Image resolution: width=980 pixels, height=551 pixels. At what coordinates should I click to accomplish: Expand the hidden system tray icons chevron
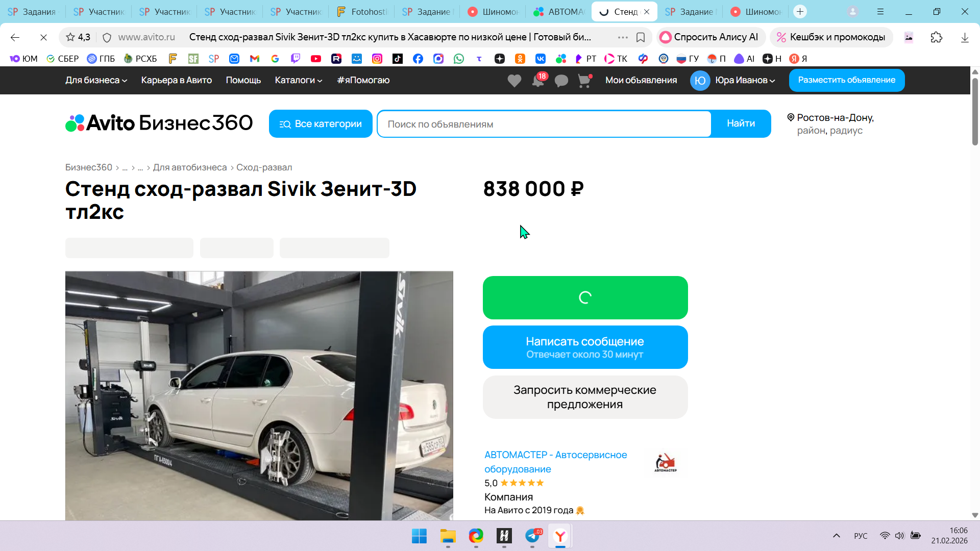(836, 536)
